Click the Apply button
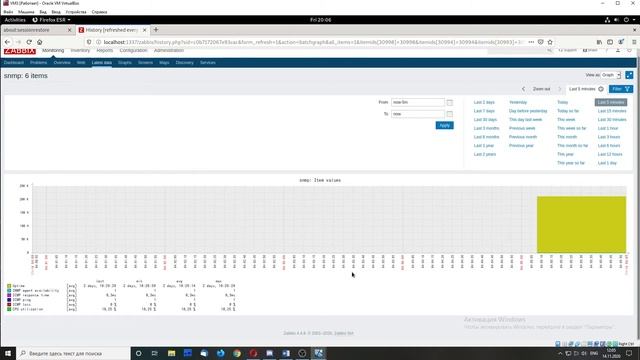Screen dimensions: 640x360 click(444, 125)
